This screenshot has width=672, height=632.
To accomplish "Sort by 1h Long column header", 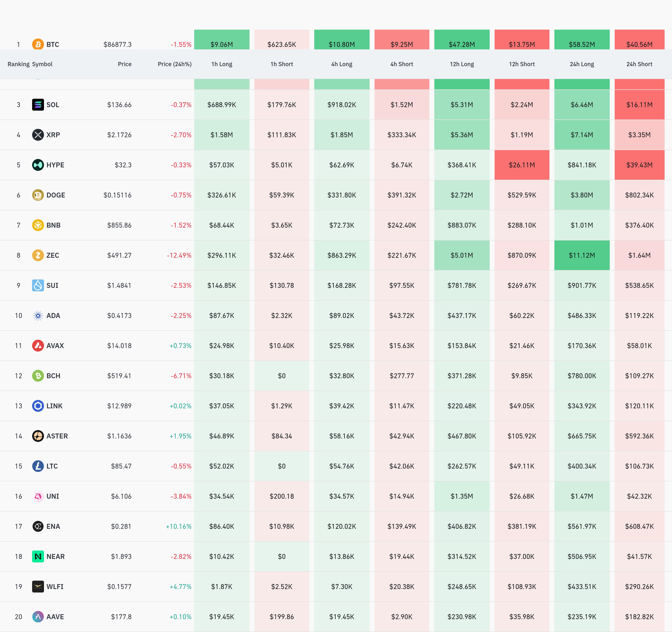I will click(222, 64).
